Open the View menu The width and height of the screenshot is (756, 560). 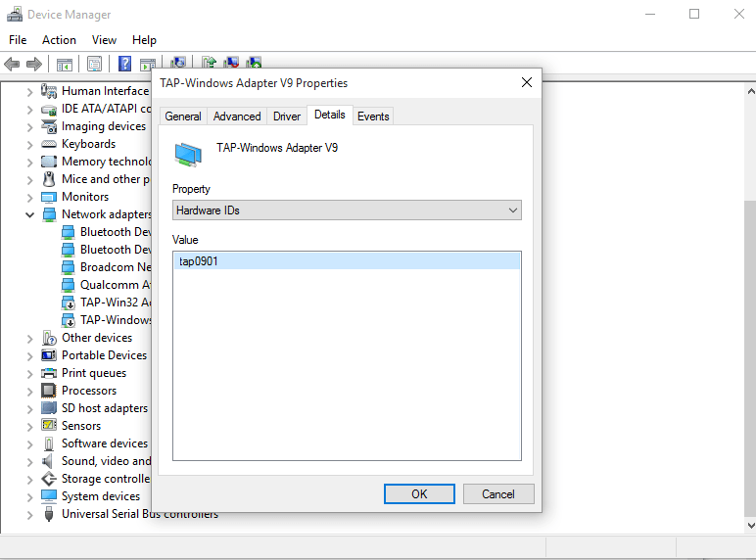click(104, 40)
